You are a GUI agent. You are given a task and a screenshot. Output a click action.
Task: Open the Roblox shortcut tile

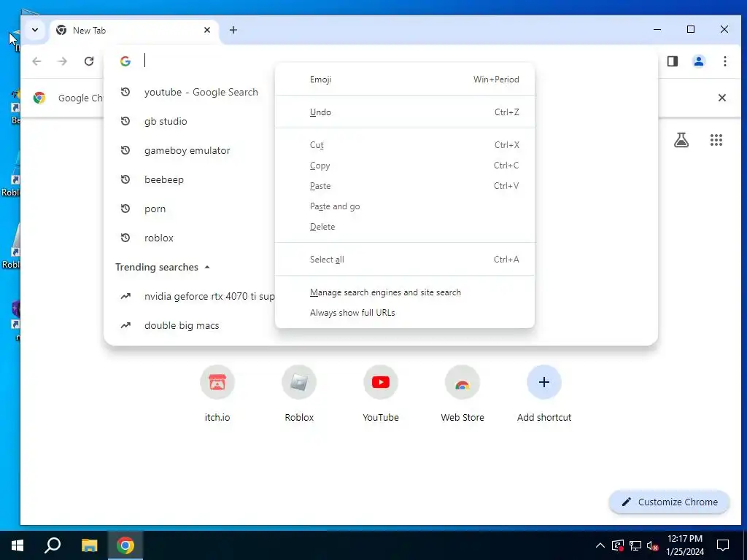point(299,394)
